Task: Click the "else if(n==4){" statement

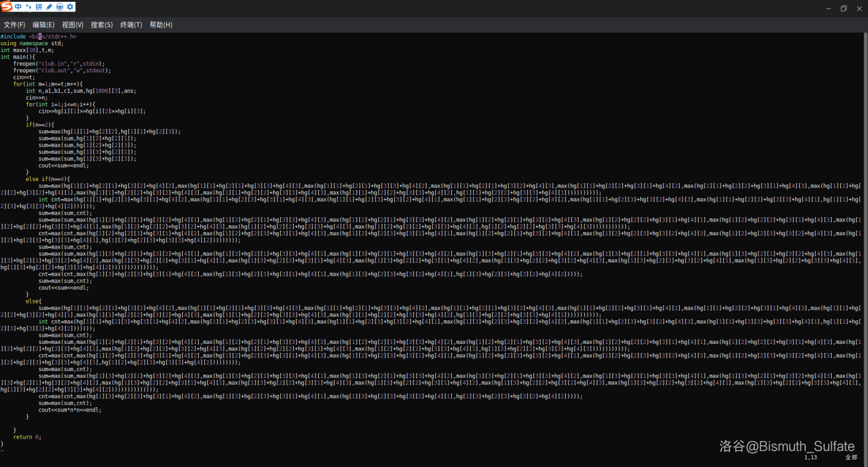Action: pos(48,179)
